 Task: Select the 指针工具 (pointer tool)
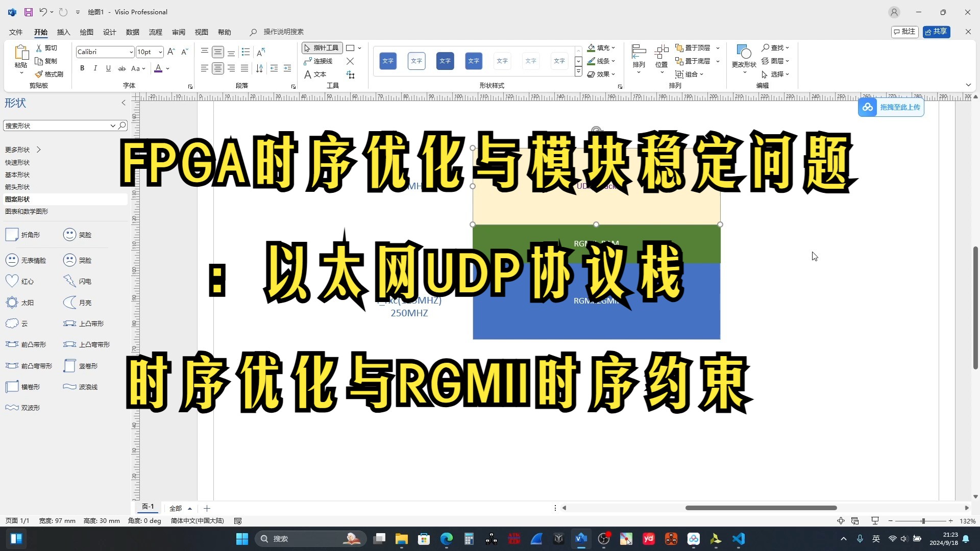point(323,47)
